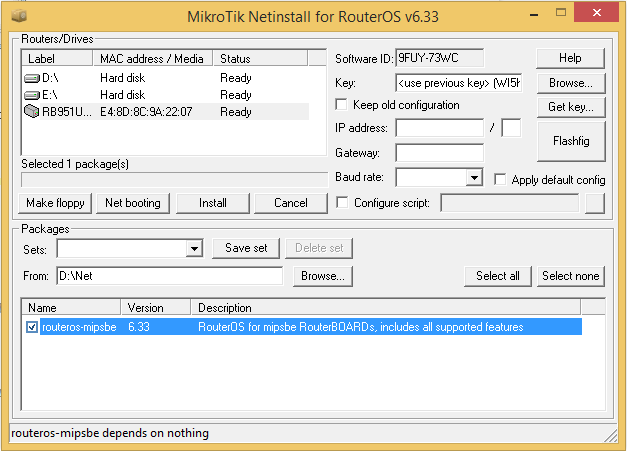This screenshot has width=627, height=451.
Task: Enable Keep old configuration checkbox
Action: coord(341,105)
